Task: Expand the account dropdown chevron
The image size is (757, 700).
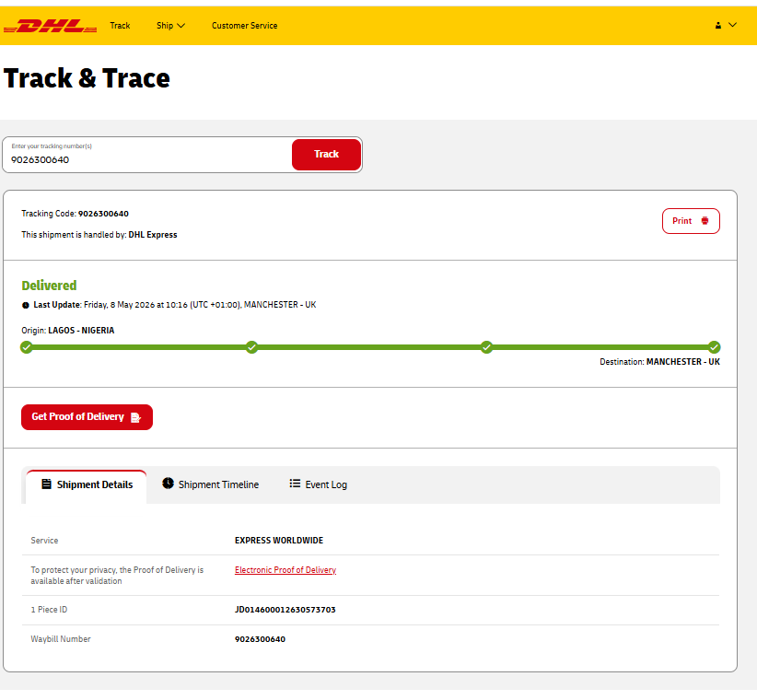Action: [x=732, y=25]
